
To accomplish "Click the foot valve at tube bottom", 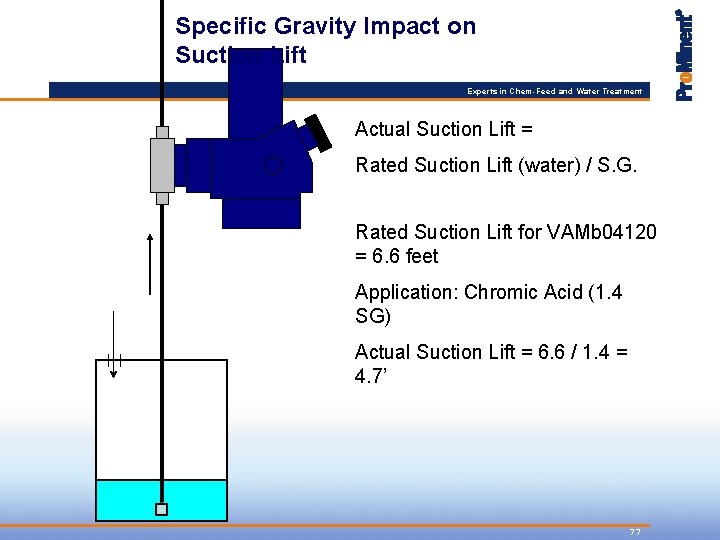I will 162,509.
